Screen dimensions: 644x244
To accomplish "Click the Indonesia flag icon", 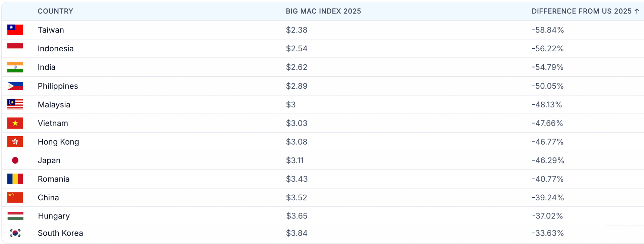I will 15,47.
